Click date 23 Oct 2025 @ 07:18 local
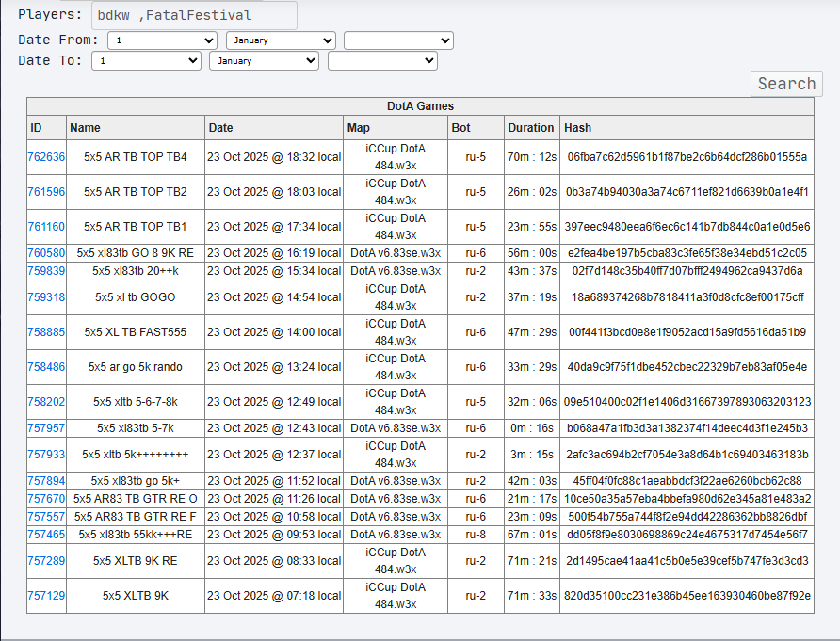The height and width of the screenshot is (641, 840). 274,596
